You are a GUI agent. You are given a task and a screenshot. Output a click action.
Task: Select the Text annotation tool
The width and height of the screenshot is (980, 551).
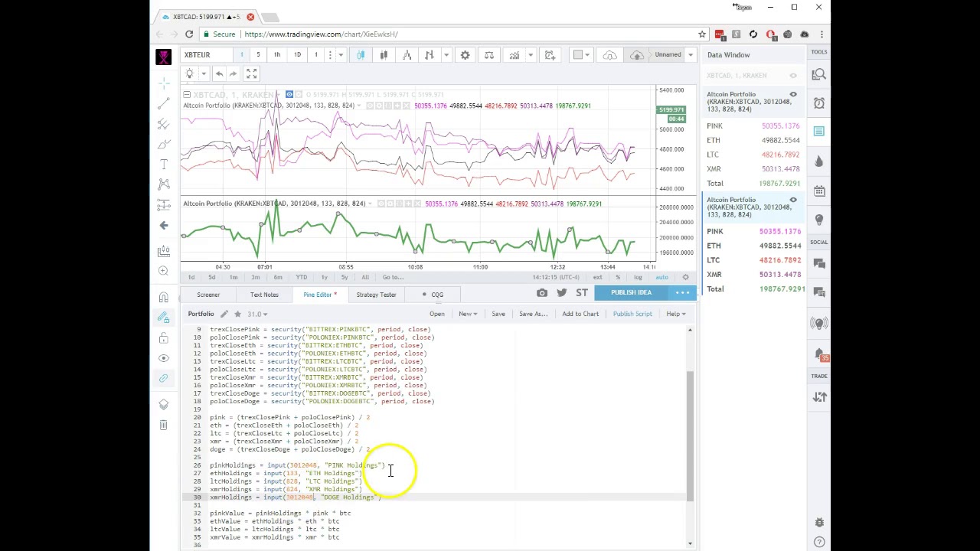click(x=164, y=165)
